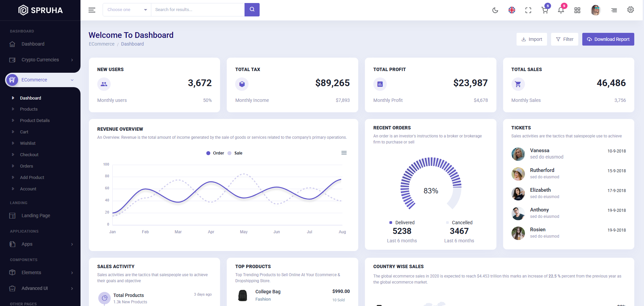Image resolution: width=644 pixels, height=306 pixels.
Task: Click the Apps sidebar icon
Action: click(12, 244)
